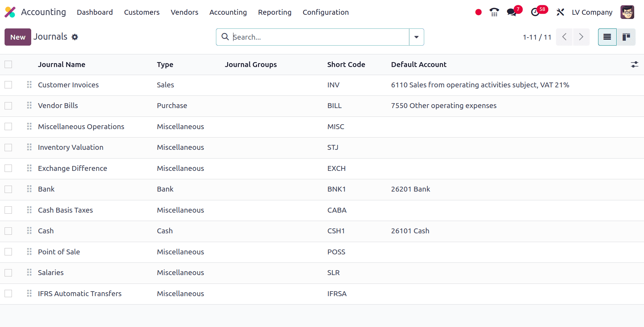Click the red recording status dot

point(478,12)
